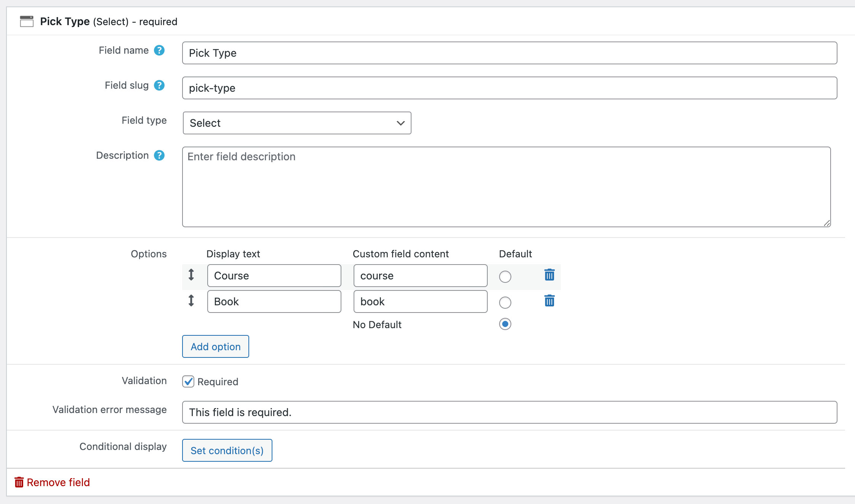Delete the Book option with trash icon

549,300
